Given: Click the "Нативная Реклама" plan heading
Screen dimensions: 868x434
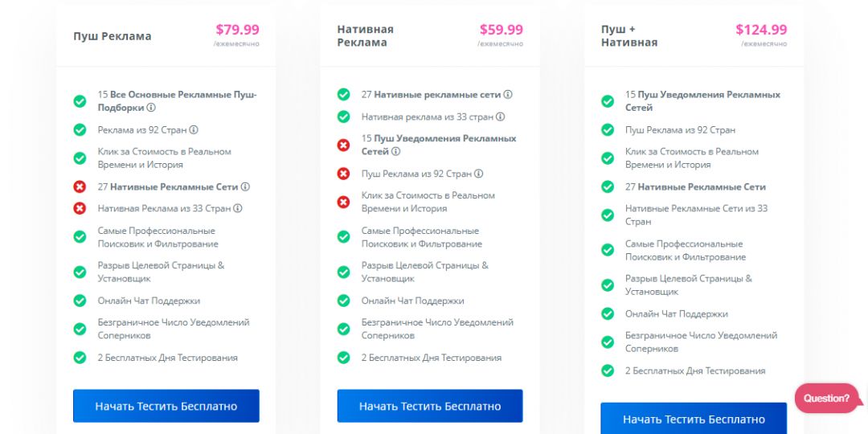Looking at the screenshot, I should click(x=366, y=36).
